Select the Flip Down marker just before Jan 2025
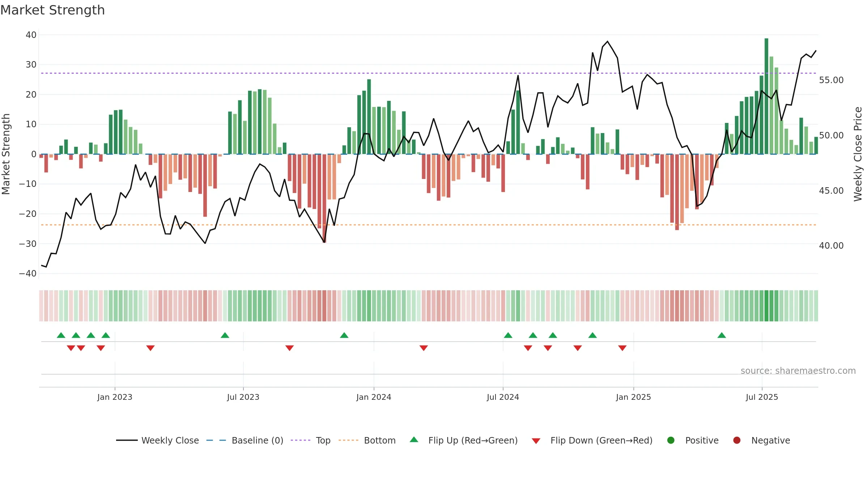Viewport: 868px width, 488px height. click(622, 348)
